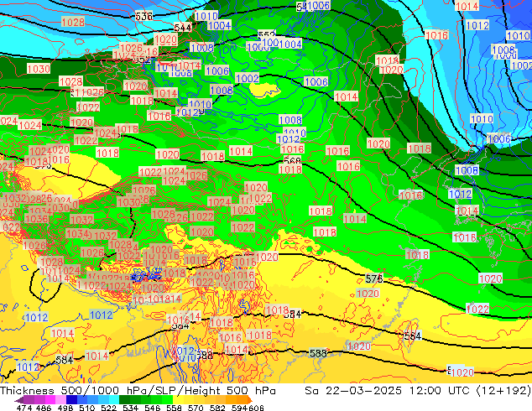
Task: Click the 1036 high pressure label
Action: click(x=36, y=219)
